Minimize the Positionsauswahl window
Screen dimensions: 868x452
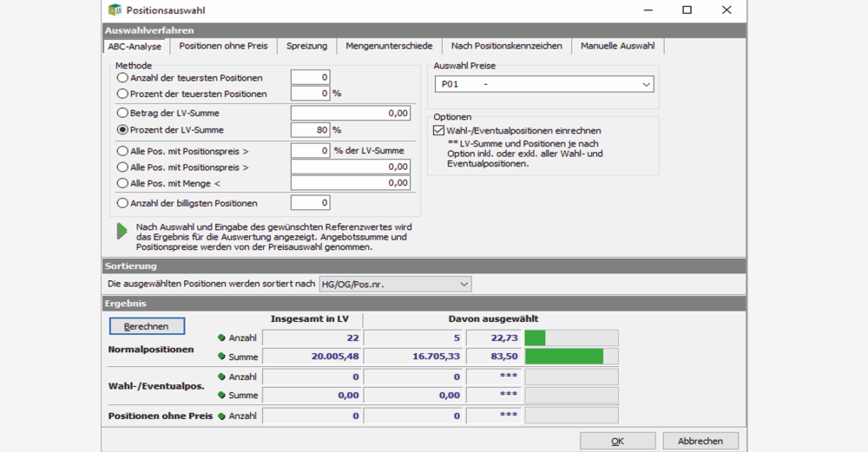tap(648, 10)
